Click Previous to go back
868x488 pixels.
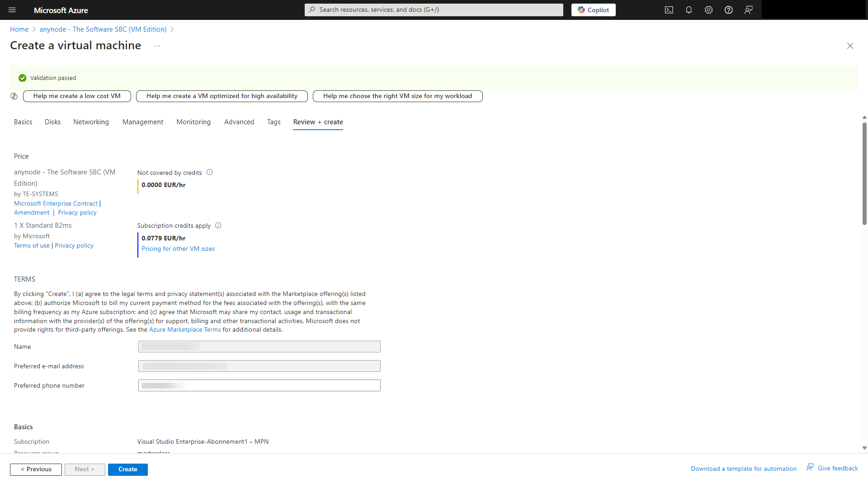pyautogui.click(x=36, y=469)
